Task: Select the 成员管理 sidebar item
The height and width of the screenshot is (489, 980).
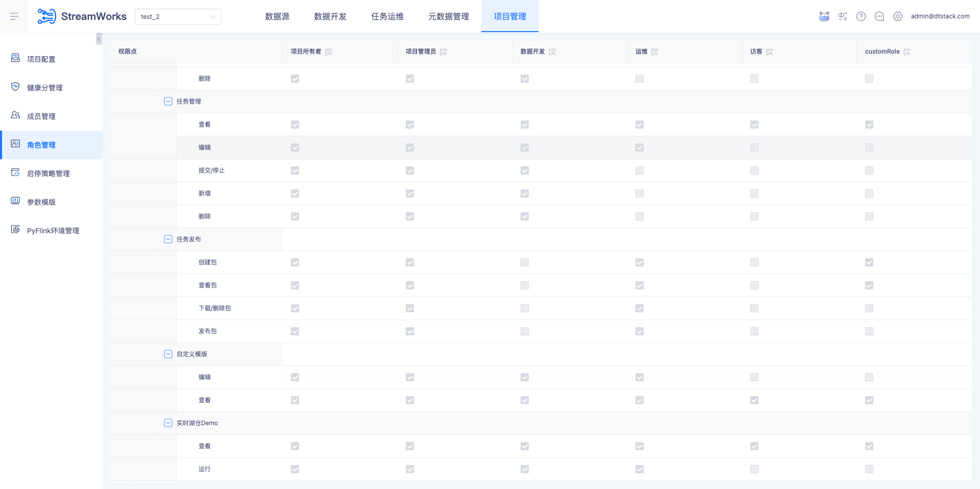Action: 42,116
